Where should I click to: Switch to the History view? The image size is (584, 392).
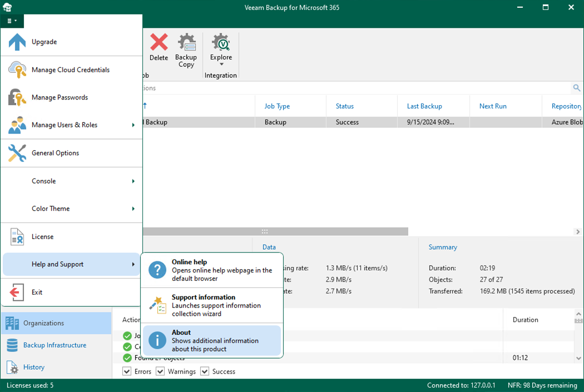pos(56,368)
